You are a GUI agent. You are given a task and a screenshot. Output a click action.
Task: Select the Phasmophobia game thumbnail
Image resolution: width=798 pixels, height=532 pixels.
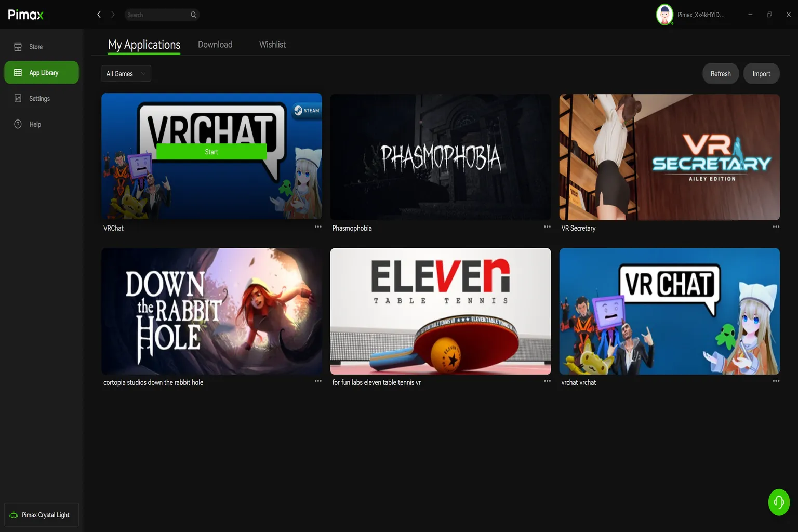441,157
